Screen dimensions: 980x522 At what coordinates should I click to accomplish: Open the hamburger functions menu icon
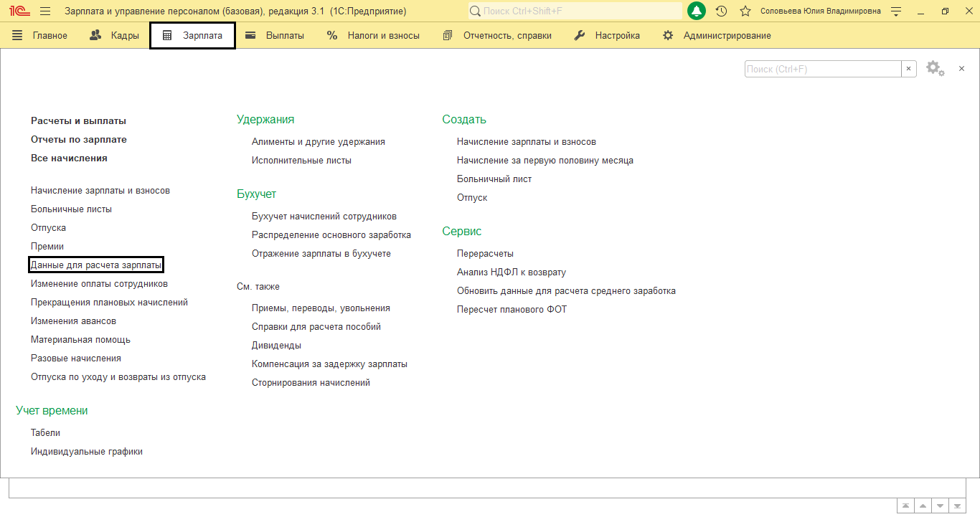coord(45,11)
